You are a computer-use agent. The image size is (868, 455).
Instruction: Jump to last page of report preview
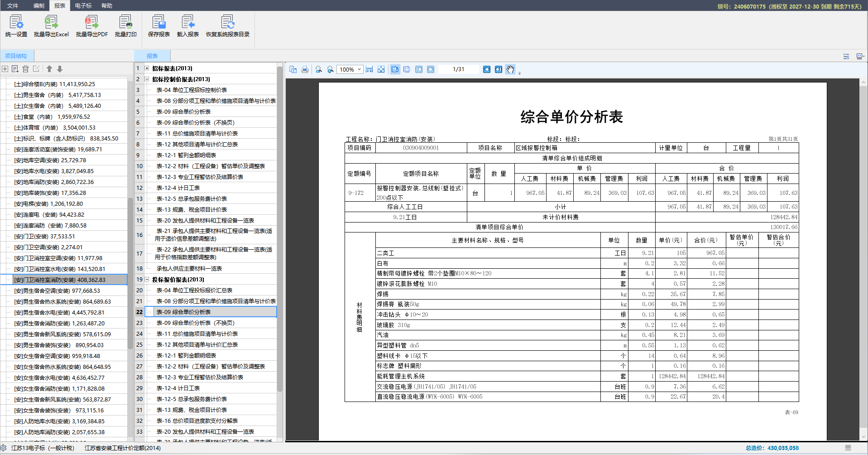pos(499,69)
